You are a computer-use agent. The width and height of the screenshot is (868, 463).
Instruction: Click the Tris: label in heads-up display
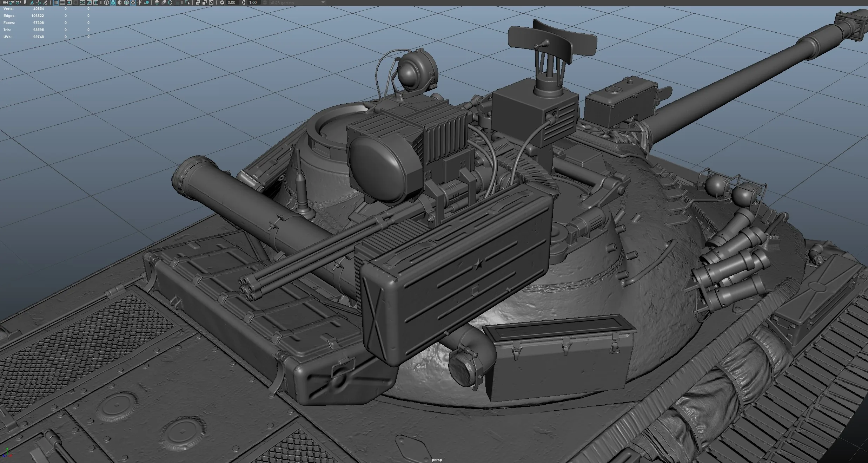(7, 30)
